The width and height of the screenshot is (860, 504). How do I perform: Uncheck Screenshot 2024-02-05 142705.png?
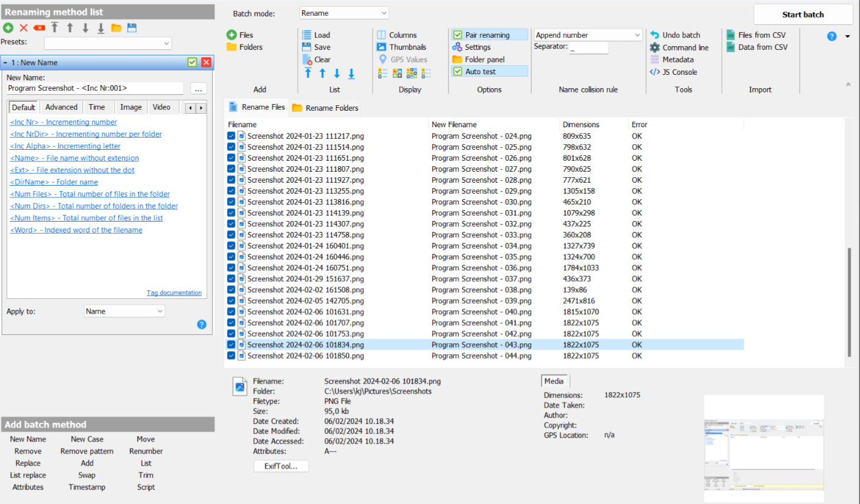pyautogui.click(x=231, y=301)
